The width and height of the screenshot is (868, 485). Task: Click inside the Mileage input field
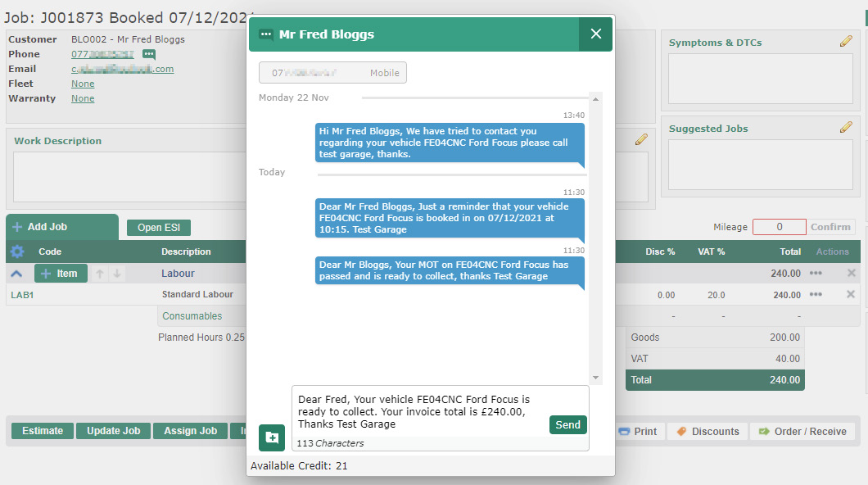click(x=779, y=227)
